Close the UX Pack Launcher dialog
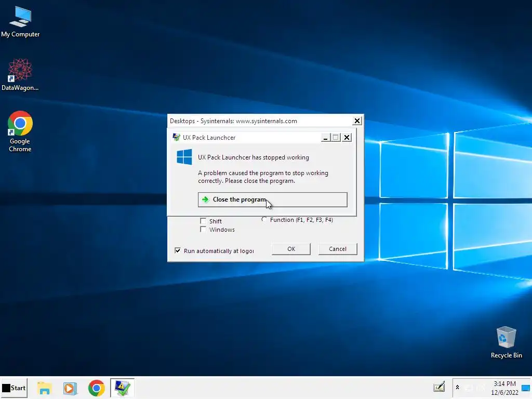The width and height of the screenshot is (532, 399). 347,137
